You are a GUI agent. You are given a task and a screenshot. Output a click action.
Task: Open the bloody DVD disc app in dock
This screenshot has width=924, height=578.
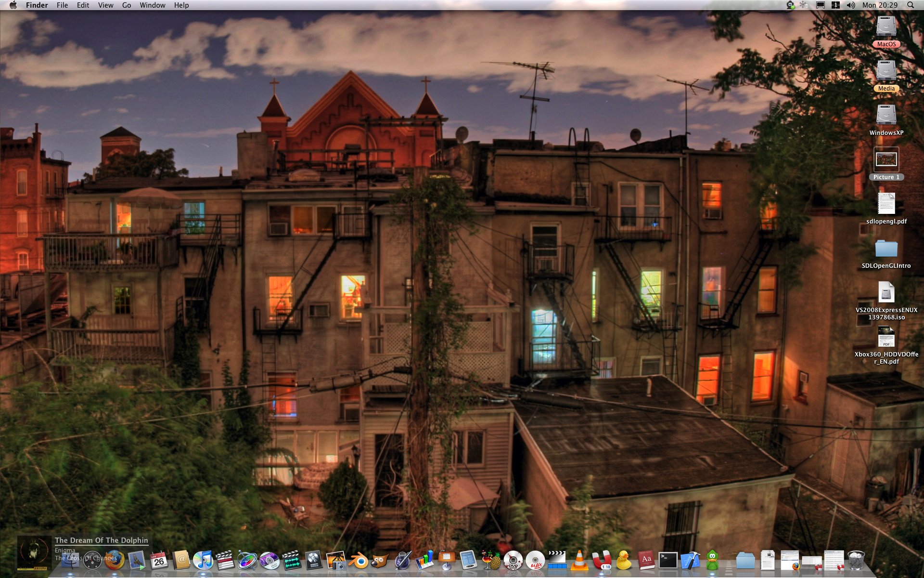point(513,561)
